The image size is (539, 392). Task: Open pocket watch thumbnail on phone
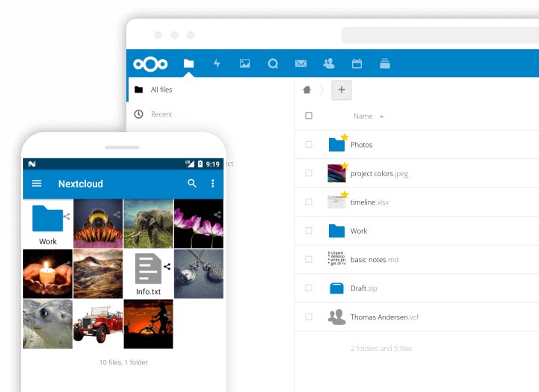(199, 273)
